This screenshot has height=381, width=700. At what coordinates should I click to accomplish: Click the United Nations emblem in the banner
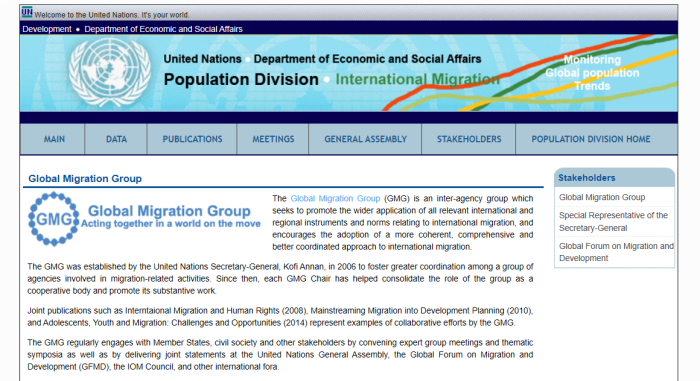tap(110, 72)
